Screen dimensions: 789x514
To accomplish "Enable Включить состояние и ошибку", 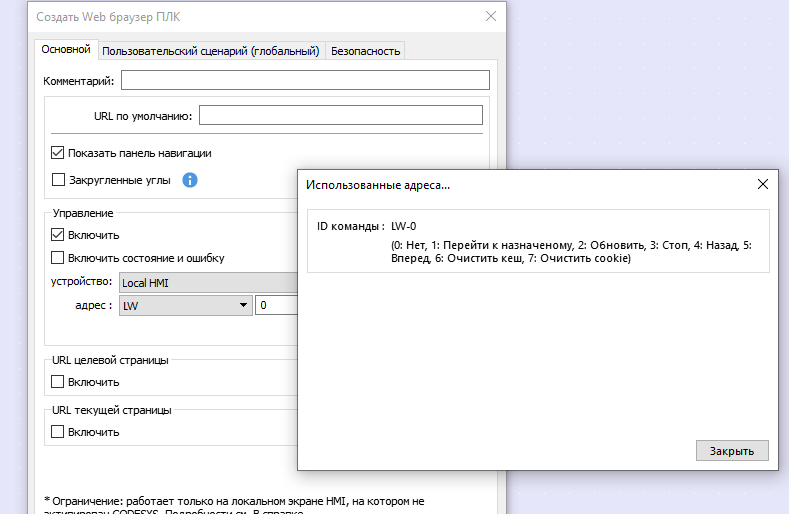I will click(57, 258).
